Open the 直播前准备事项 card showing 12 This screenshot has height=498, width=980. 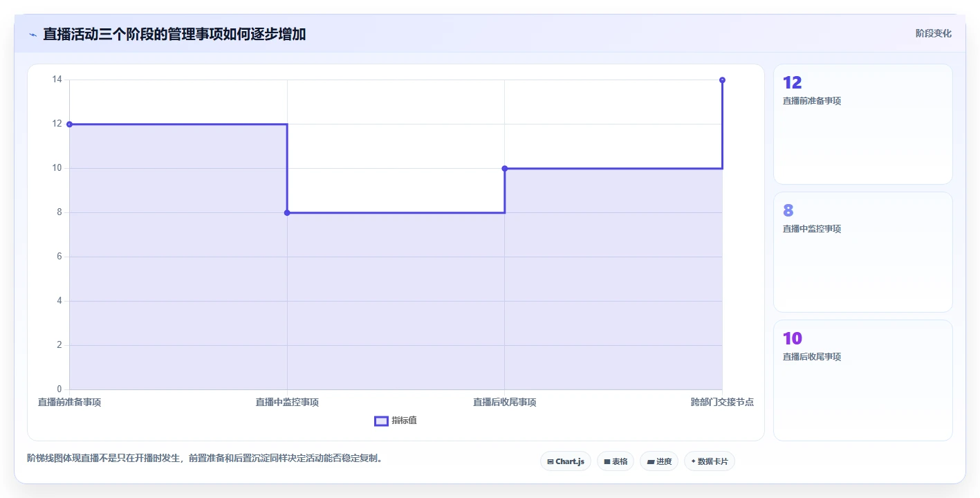862,124
